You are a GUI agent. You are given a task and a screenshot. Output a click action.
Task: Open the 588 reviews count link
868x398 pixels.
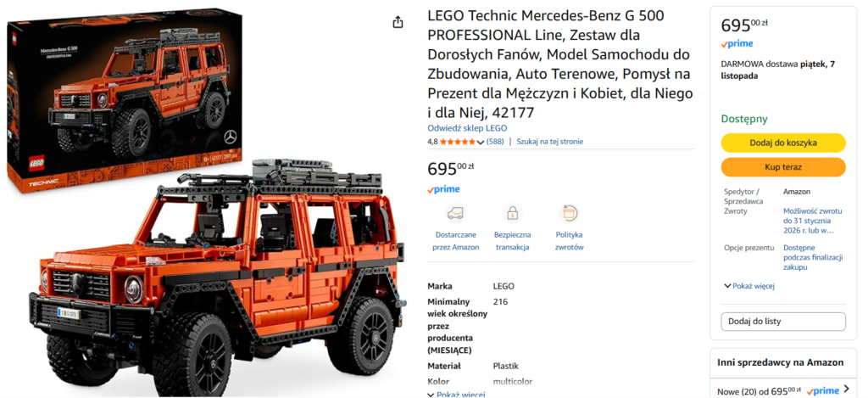[495, 142]
